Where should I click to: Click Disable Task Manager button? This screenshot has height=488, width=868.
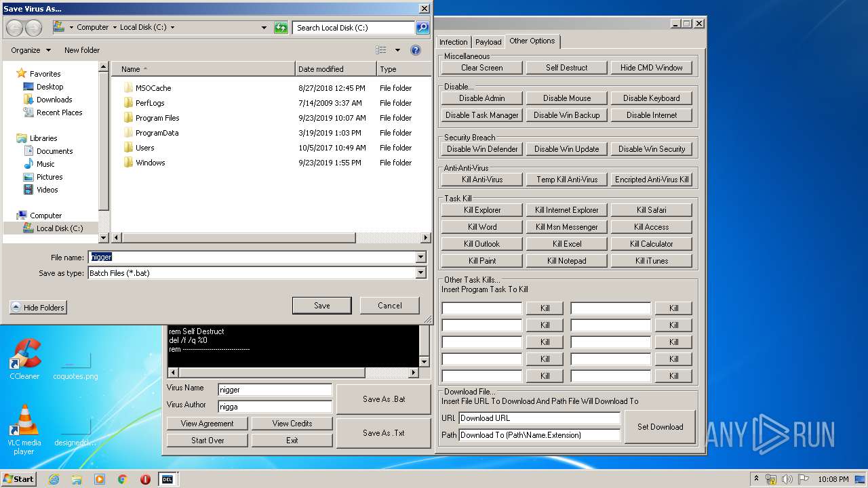tap(482, 115)
